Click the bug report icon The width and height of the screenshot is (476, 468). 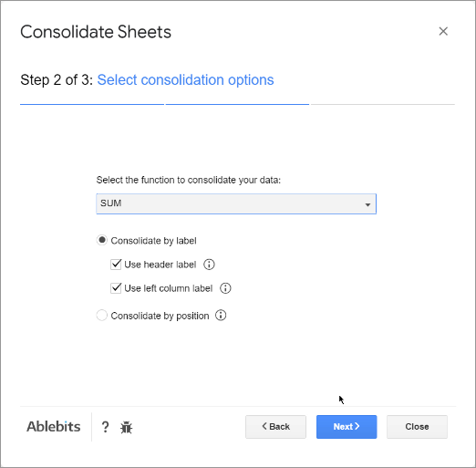tap(126, 427)
